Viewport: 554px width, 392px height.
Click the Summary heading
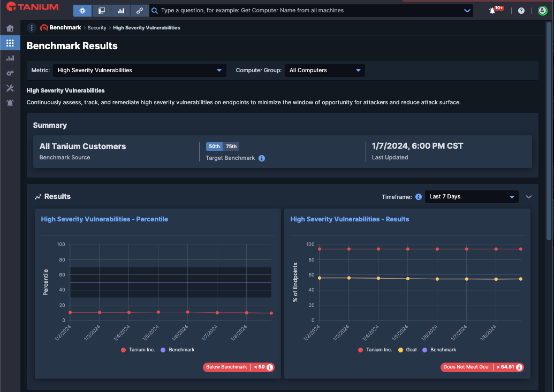click(50, 125)
